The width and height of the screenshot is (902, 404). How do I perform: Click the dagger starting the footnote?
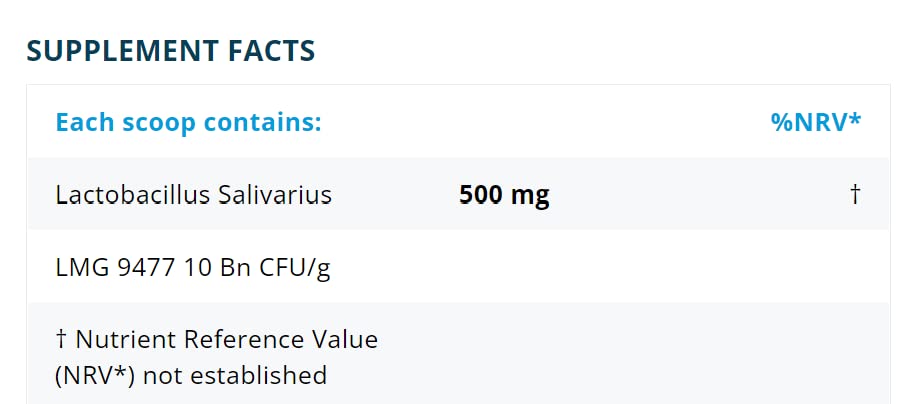click(62, 339)
